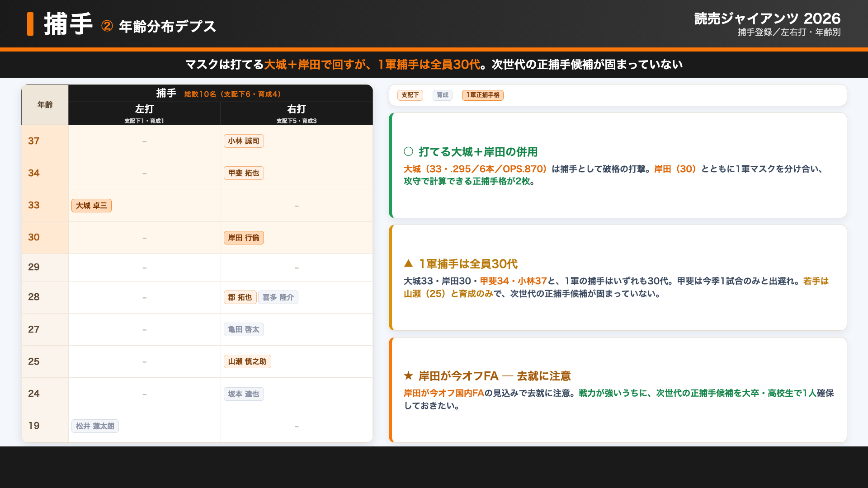The image size is (868, 488).
Task: Click the age 34 row label
Action: point(34,173)
